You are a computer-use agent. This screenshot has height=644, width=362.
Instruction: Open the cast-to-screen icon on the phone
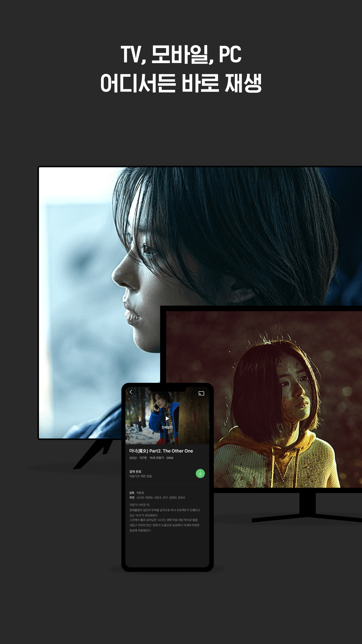(x=201, y=393)
